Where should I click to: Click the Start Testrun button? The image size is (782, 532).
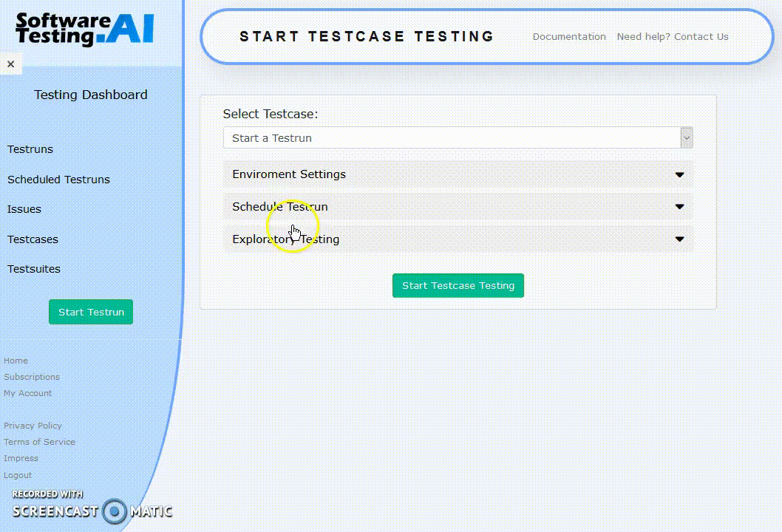(x=91, y=312)
